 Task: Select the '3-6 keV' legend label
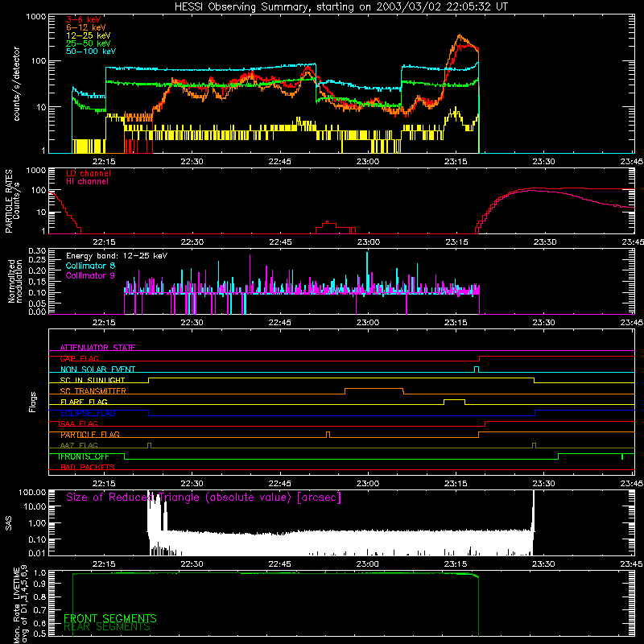coord(83,19)
